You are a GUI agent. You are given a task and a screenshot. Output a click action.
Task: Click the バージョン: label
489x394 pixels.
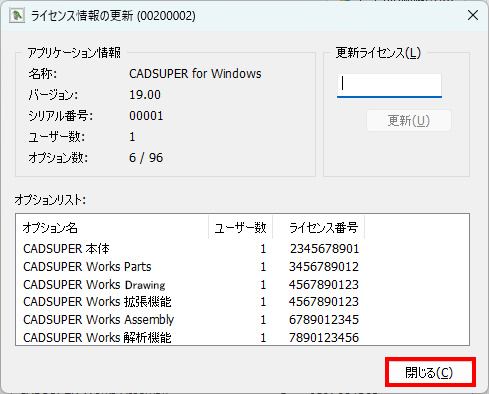coord(53,95)
